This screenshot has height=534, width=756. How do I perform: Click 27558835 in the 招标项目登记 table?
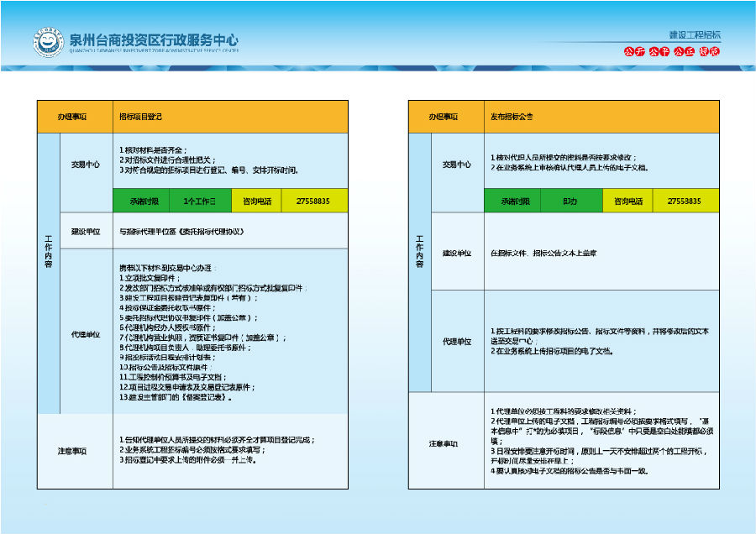tap(313, 201)
